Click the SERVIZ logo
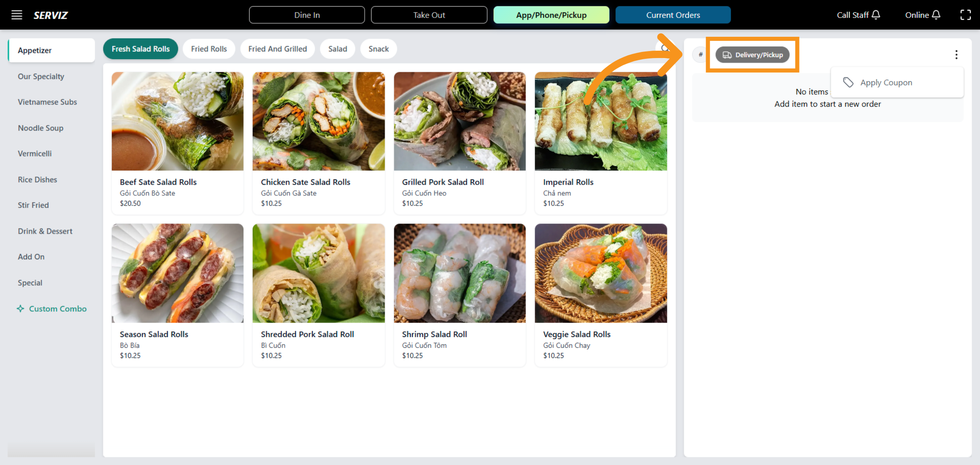This screenshot has width=980, height=465. pos(51,15)
